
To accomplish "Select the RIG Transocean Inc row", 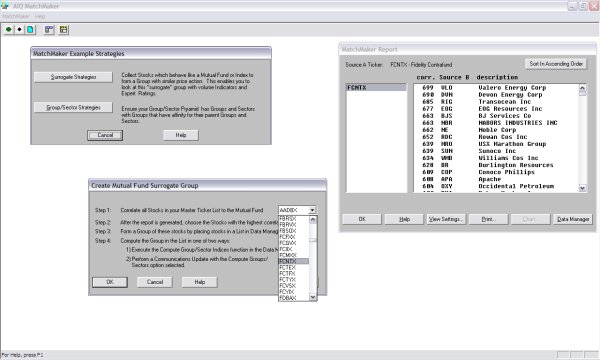I will click(x=496, y=101).
